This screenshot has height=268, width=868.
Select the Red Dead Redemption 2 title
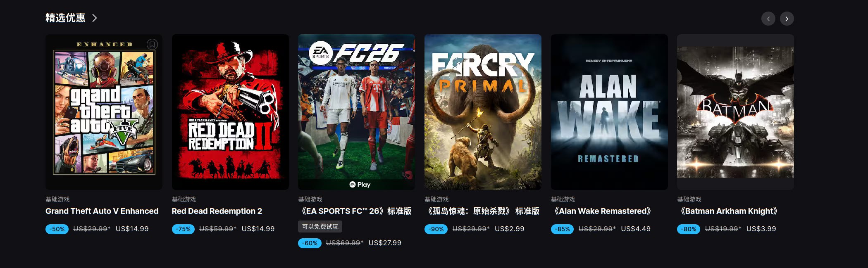tap(217, 211)
